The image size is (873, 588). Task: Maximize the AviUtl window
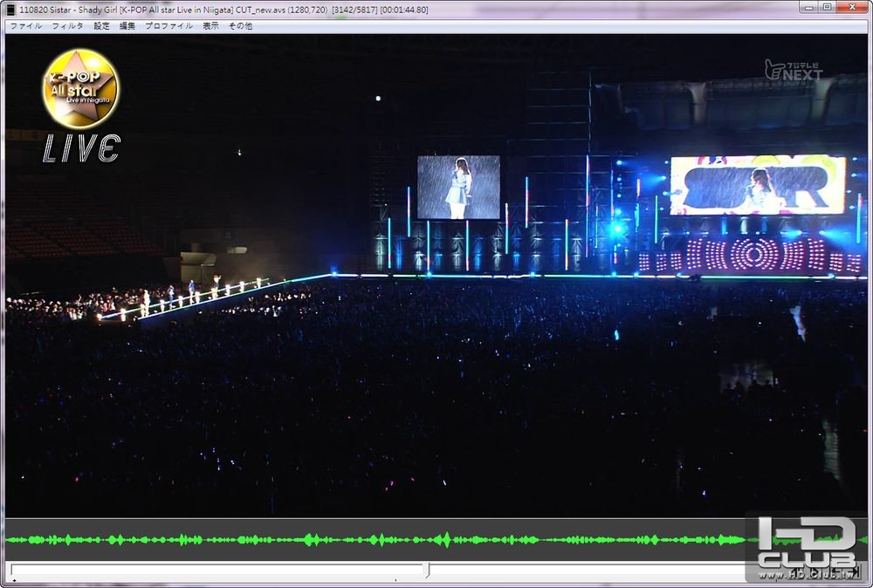pos(827,7)
